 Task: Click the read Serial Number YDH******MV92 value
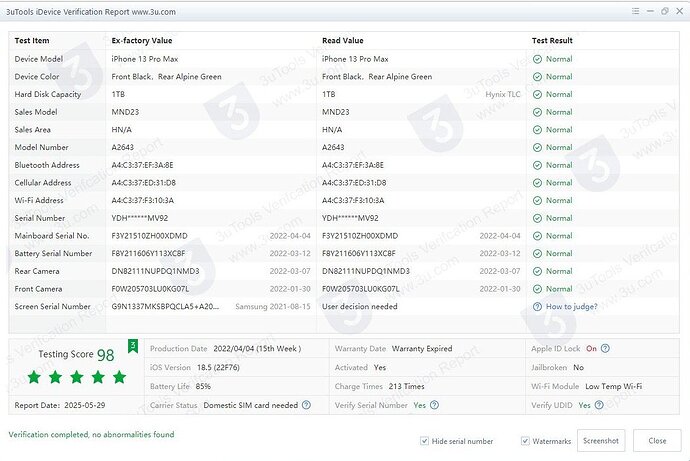pos(350,218)
